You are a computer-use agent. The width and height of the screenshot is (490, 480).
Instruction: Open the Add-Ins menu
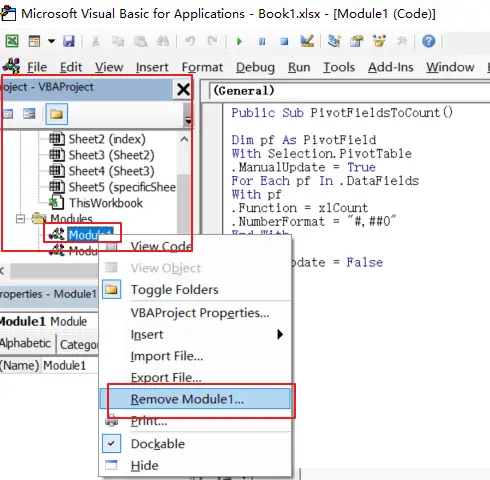[x=391, y=67]
